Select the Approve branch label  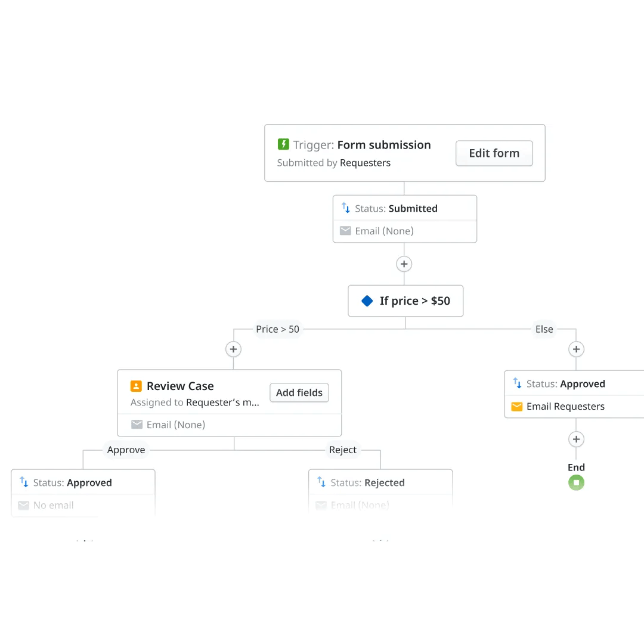click(x=126, y=450)
